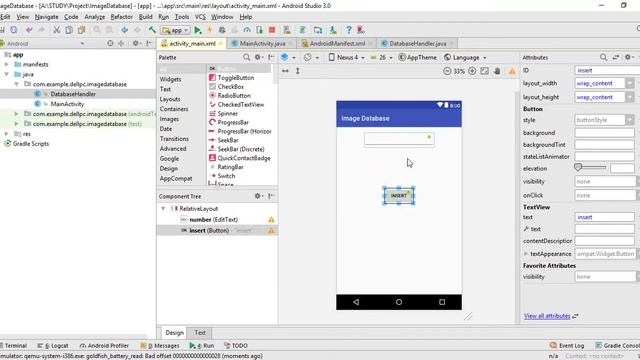Screen dimensions: 640x360
Task: Expand the manifests folder
Action: [7, 64]
